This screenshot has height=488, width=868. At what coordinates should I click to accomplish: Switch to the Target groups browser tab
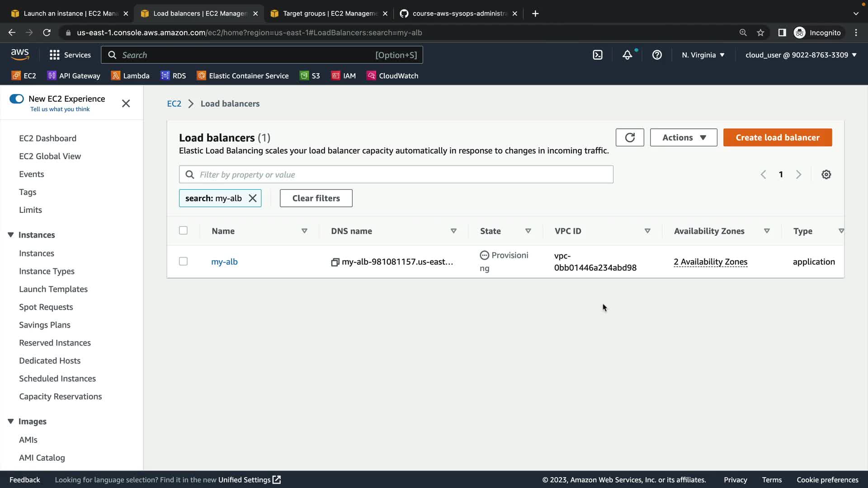coord(329,14)
